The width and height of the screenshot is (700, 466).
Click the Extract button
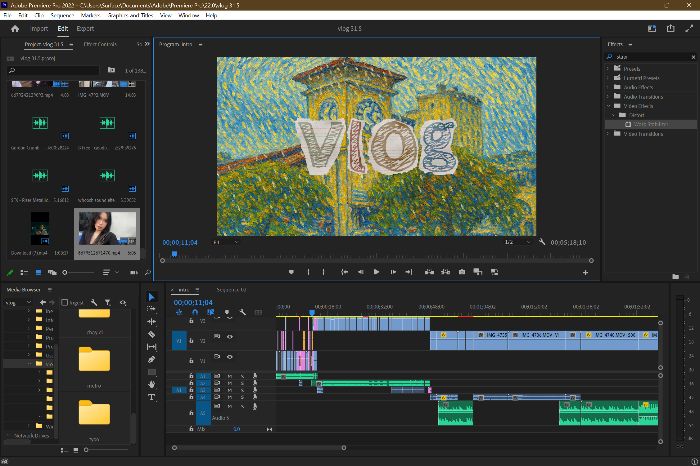(x=446, y=272)
